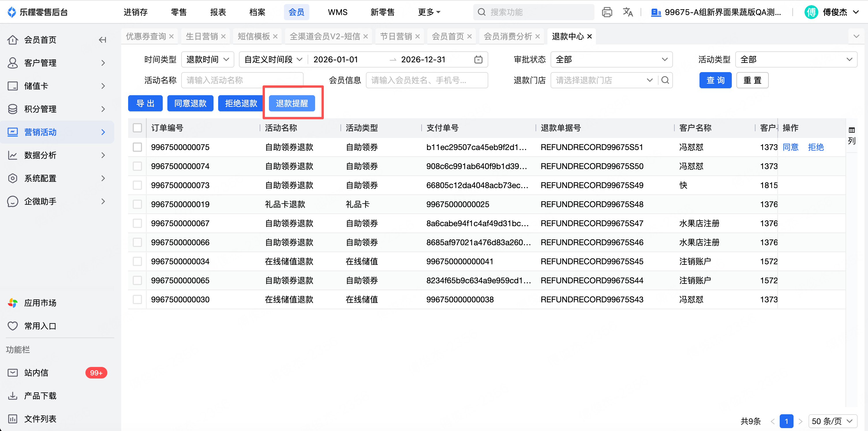Toggle the select-all header checkbox

[x=137, y=128]
